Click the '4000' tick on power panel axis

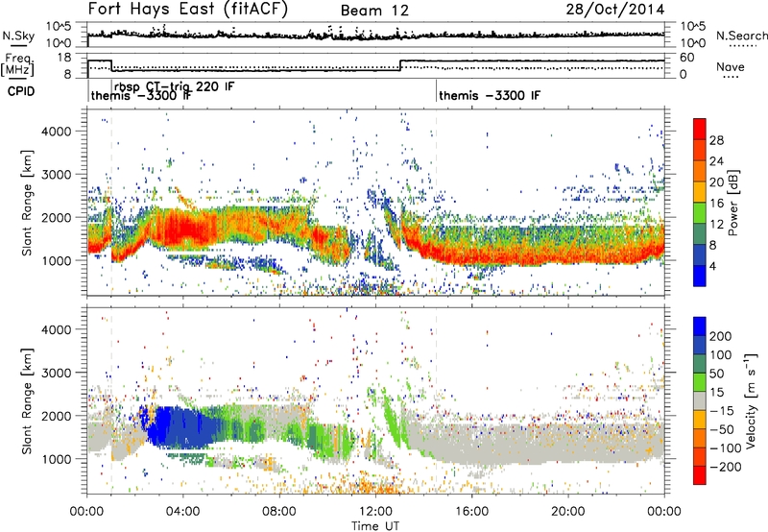(56, 132)
